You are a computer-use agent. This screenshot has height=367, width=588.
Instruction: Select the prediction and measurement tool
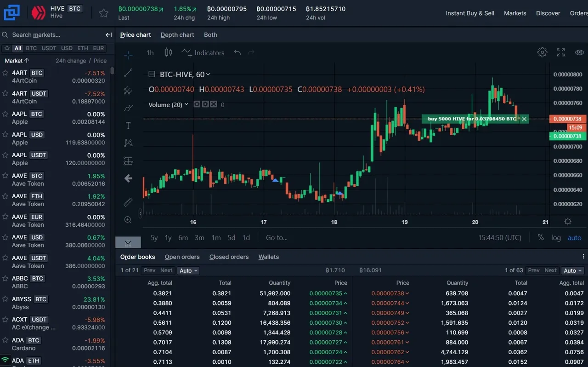coord(128,161)
